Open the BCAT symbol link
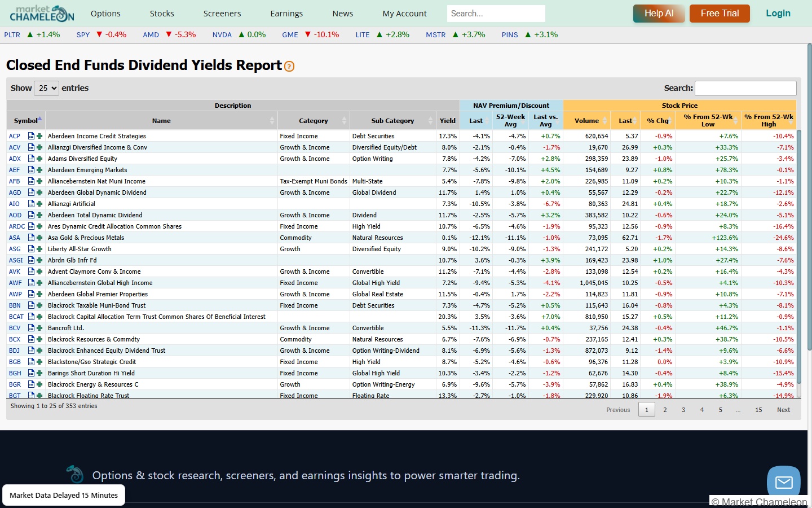812x508 pixels. 16,317
